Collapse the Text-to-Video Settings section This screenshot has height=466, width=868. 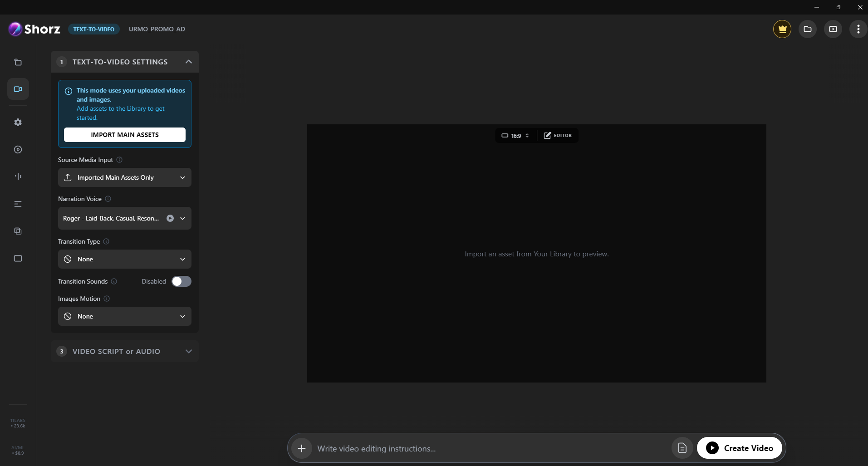coord(188,62)
